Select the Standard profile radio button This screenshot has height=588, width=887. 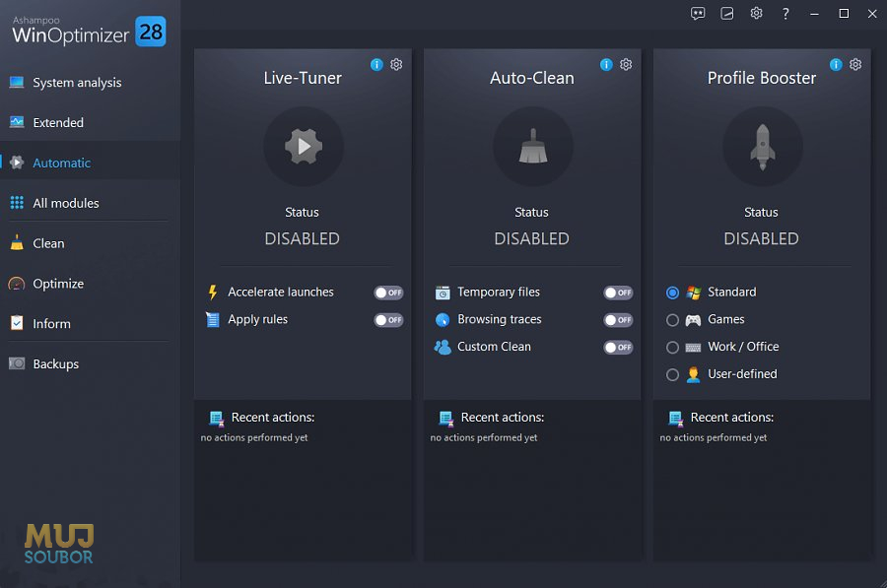tap(672, 293)
